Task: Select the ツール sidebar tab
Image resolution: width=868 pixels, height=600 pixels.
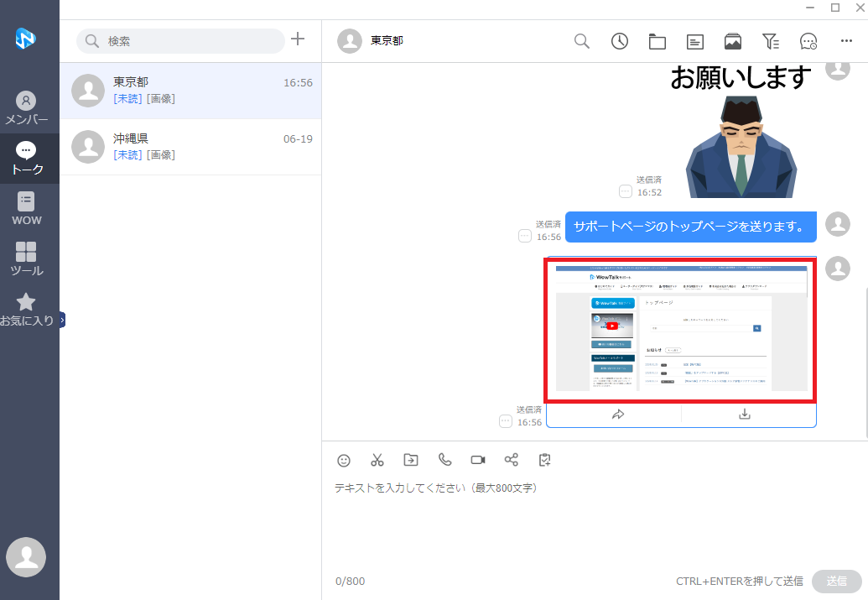Action: tap(27, 259)
